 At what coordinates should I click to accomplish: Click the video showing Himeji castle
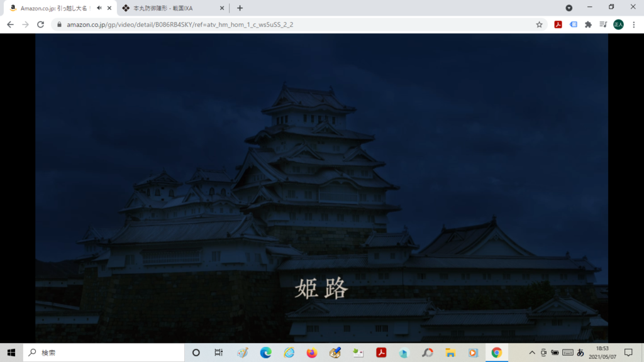321,187
